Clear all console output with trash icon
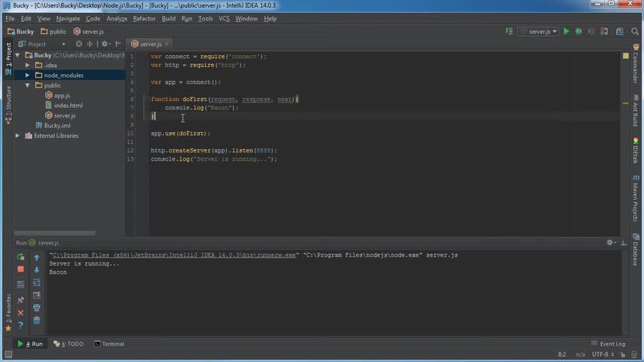Image resolution: width=644 pixels, height=362 pixels. [x=36, y=321]
